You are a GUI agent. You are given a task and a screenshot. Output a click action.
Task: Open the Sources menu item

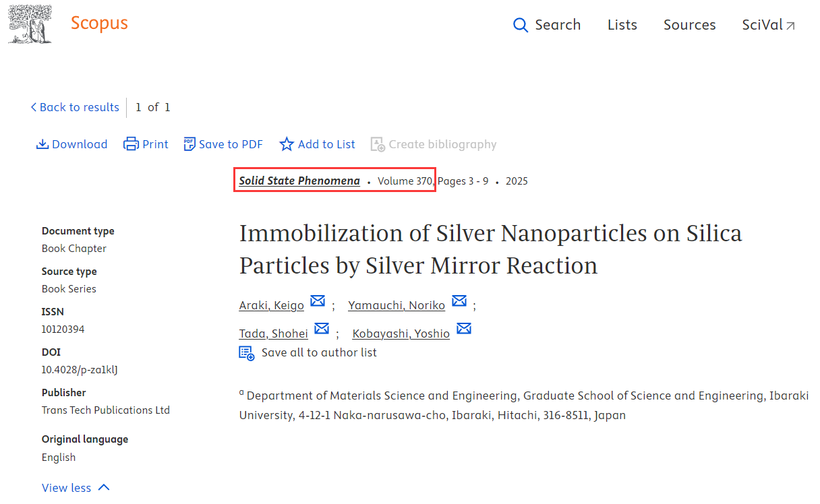click(689, 25)
